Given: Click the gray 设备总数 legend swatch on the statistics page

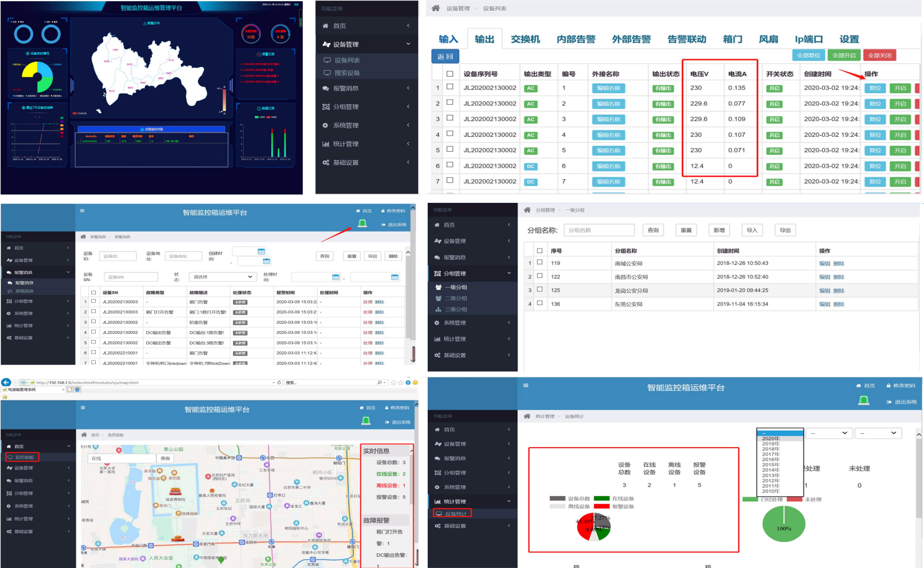Looking at the screenshot, I should click(x=557, y=499).
